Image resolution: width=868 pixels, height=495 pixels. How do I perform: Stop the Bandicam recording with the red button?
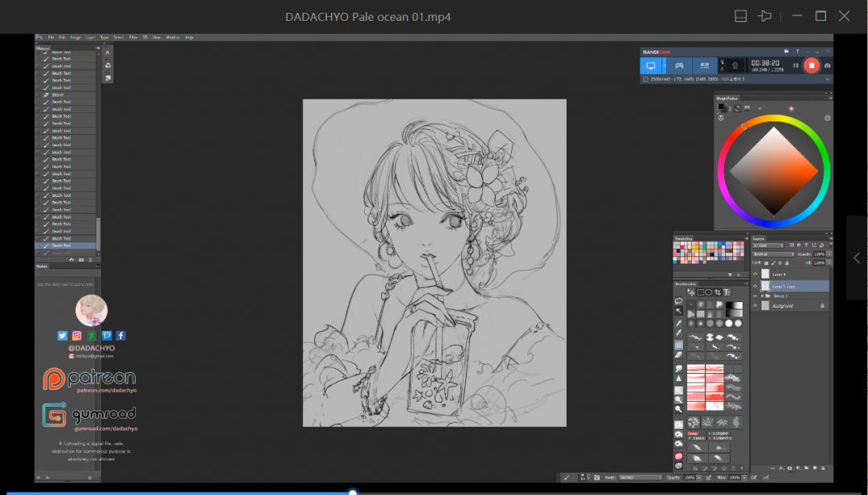tap(811, 65)
